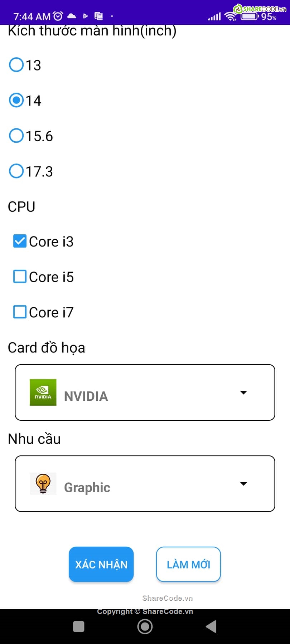Open the NVIDIA selection spinner

[145, 392]
